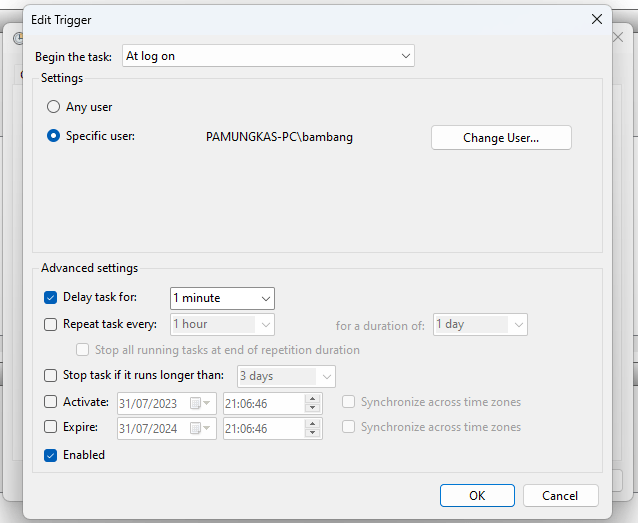Decrease the Expire time with down arrow
The height and width of the screenshot is (523, 638).
pyautogui.click(x=312, y=433)
